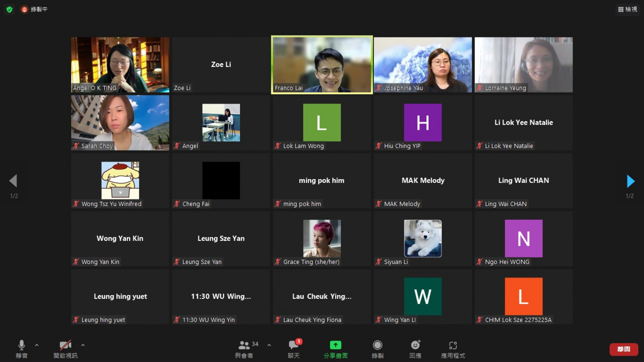Expand the video options caret next to camera
This screenshot has width=644, height=362.
point(83,345)
